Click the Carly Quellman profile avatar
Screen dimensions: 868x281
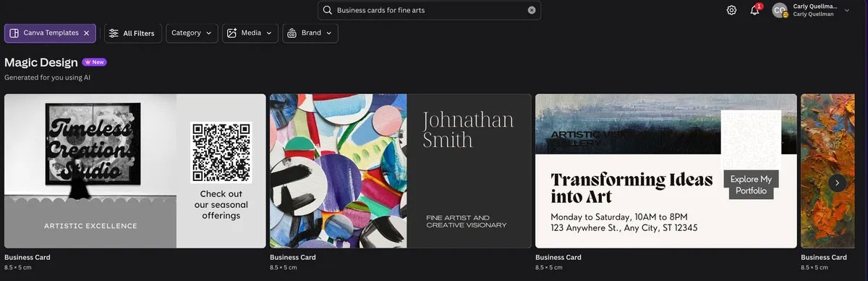pyautogui.click(x=779, y=10)
